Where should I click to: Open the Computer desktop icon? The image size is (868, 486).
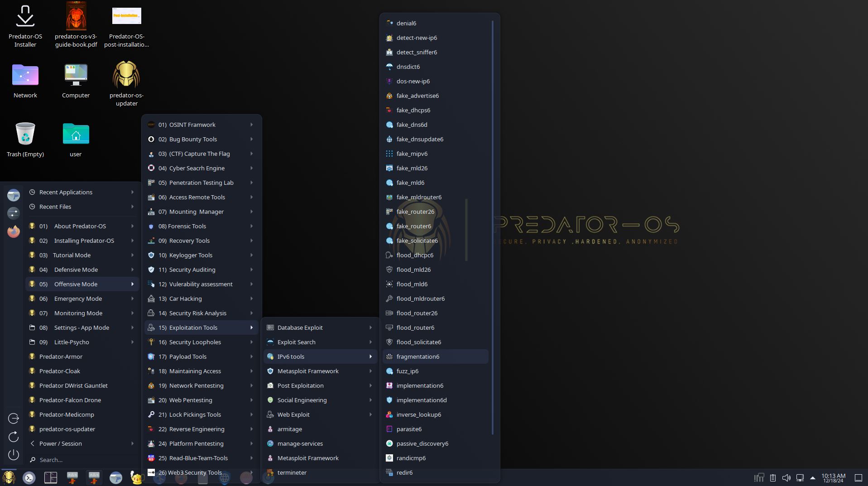[76, 81]
